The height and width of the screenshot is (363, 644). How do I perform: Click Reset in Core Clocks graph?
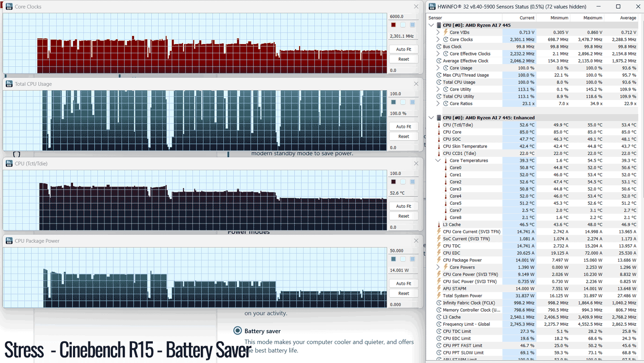click(404, 59)
